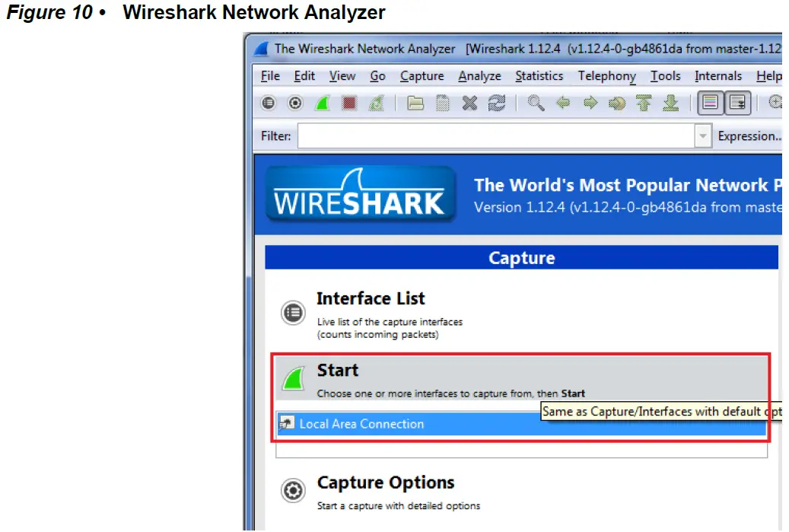The image size is (789, 532).
Task: Stop the running capture with the red square icon
Action: coord(349,104)
